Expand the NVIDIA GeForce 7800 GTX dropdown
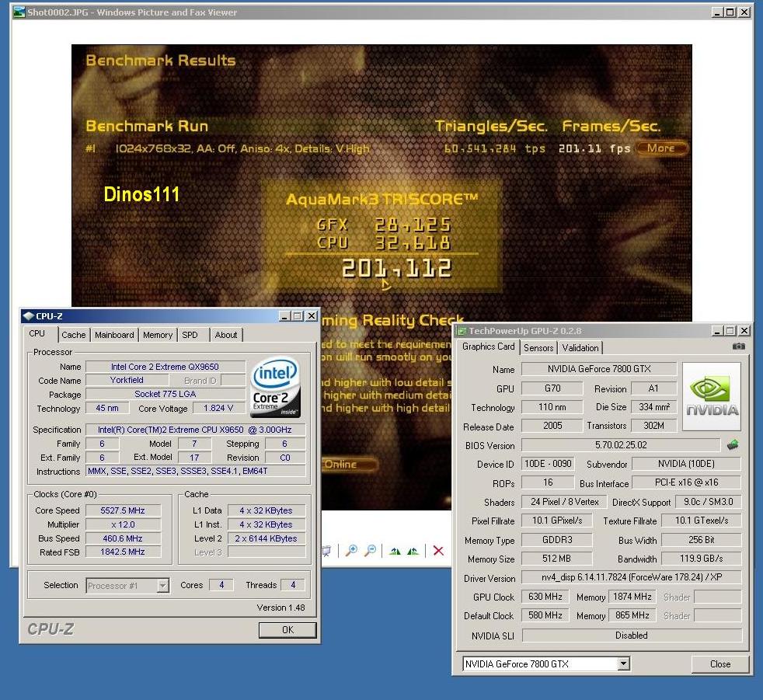 coord(623,663)
